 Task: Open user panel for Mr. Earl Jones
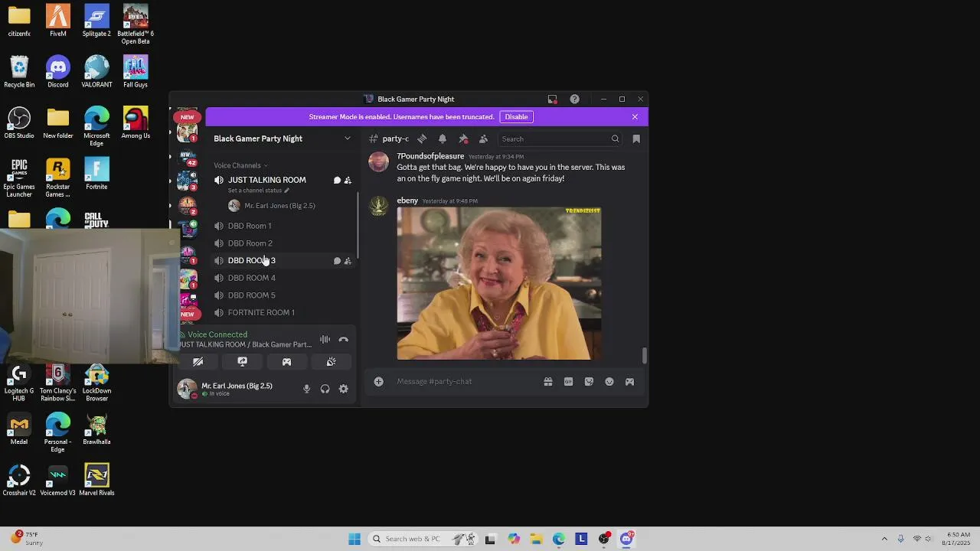tap(236, 389)
